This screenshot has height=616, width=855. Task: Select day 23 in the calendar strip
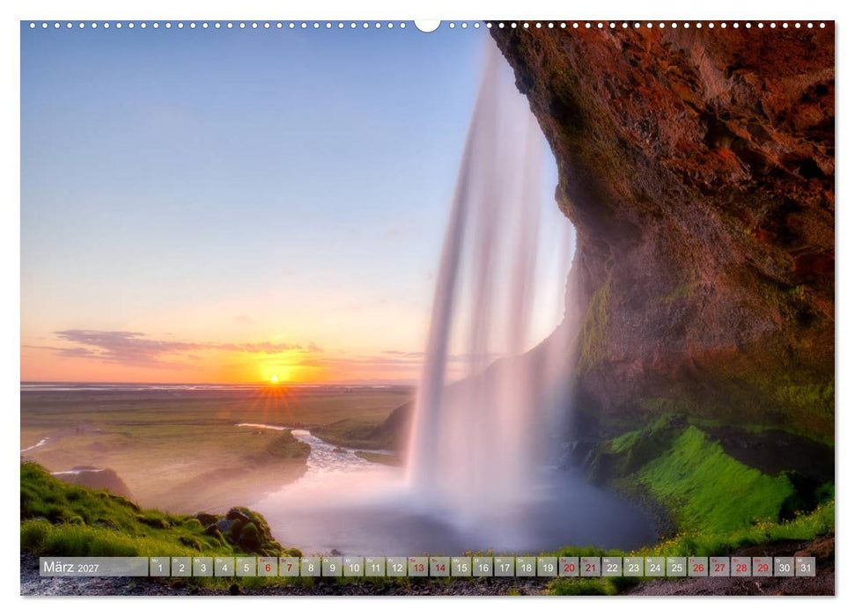click(x=633, y=567)
